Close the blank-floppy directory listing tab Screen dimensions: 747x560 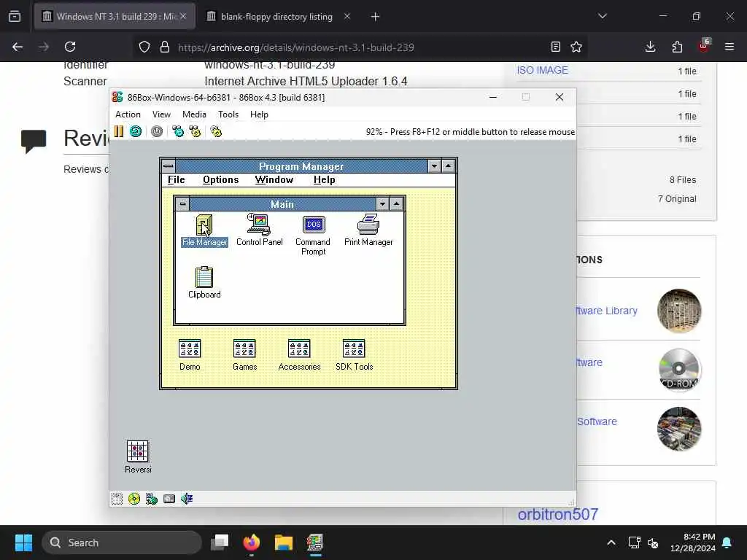click(347, 16)
